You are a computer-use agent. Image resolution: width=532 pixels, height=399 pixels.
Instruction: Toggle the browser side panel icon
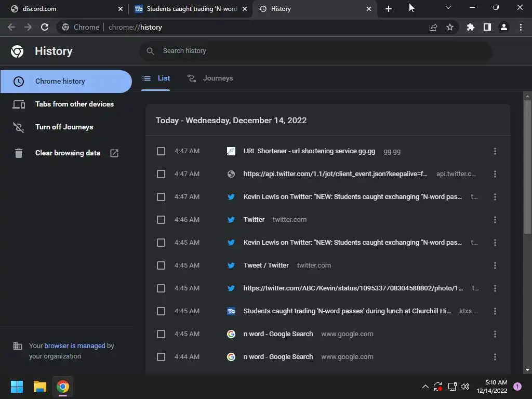[487, 27]
